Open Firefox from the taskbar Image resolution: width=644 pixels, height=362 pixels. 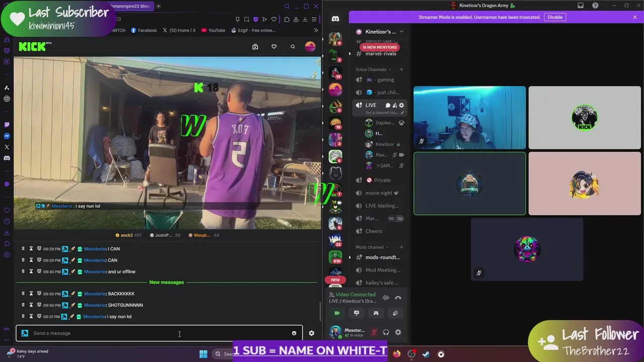pos(397,354)
